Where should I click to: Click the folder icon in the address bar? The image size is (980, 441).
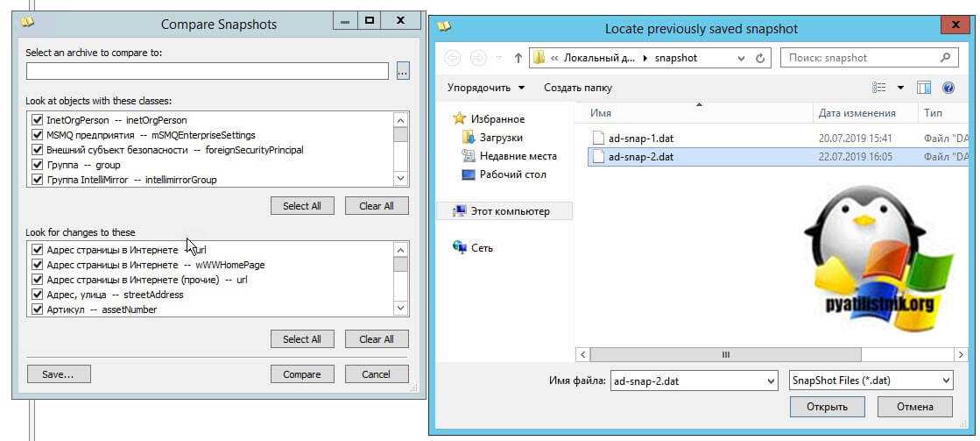[539, 58]
